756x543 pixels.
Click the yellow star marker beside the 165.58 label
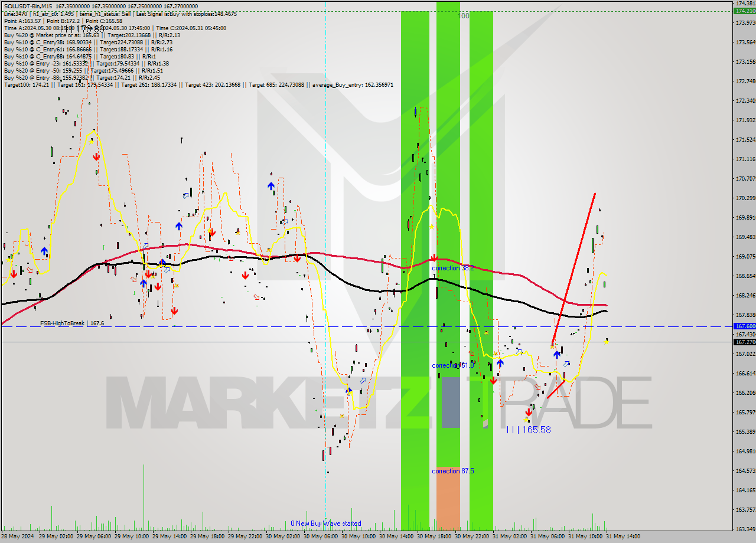pyautogui.click(x=526, y=420)
